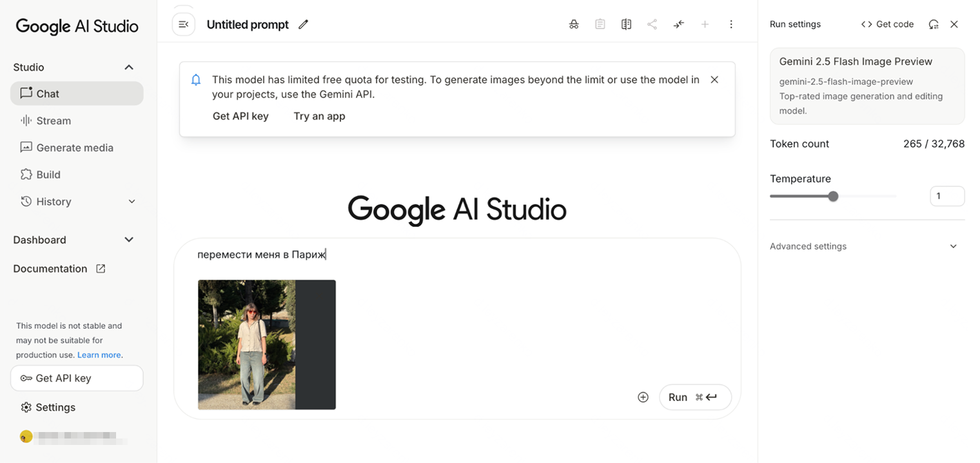The width and height of the screenshot is (980, 463).
Task: Click the Settings gear icon in sidebar
Action: click(26, 408)
